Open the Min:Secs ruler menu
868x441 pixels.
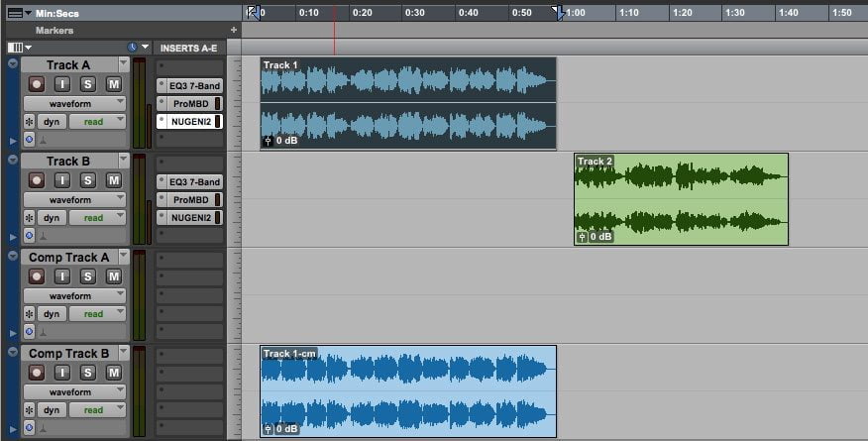pyautogui.click(x=15, y=13)
